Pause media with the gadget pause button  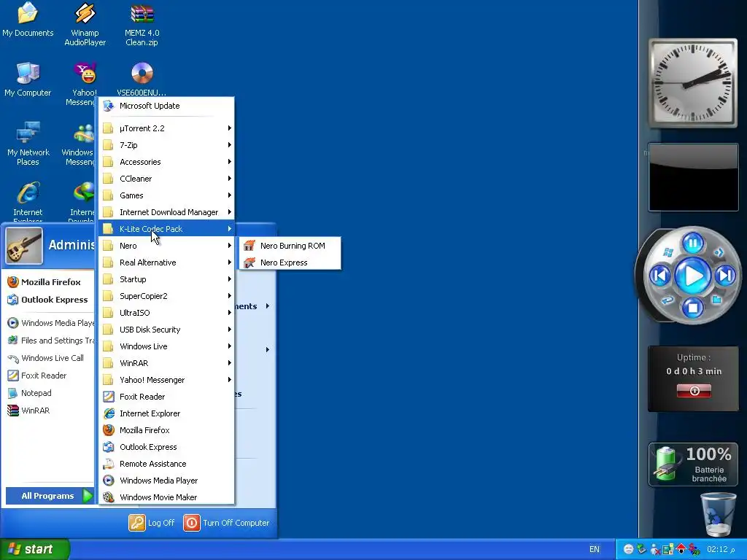click(x=693, y=244)
